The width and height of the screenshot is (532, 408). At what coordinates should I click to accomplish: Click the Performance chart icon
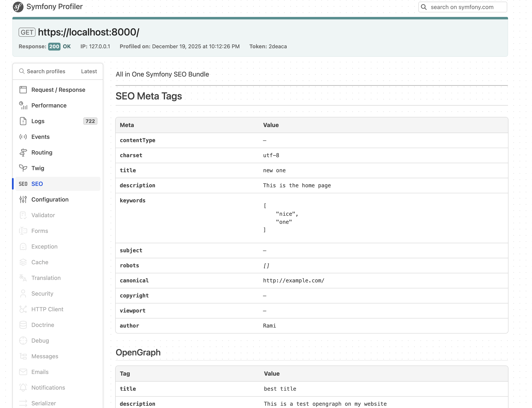click(23, 105)
